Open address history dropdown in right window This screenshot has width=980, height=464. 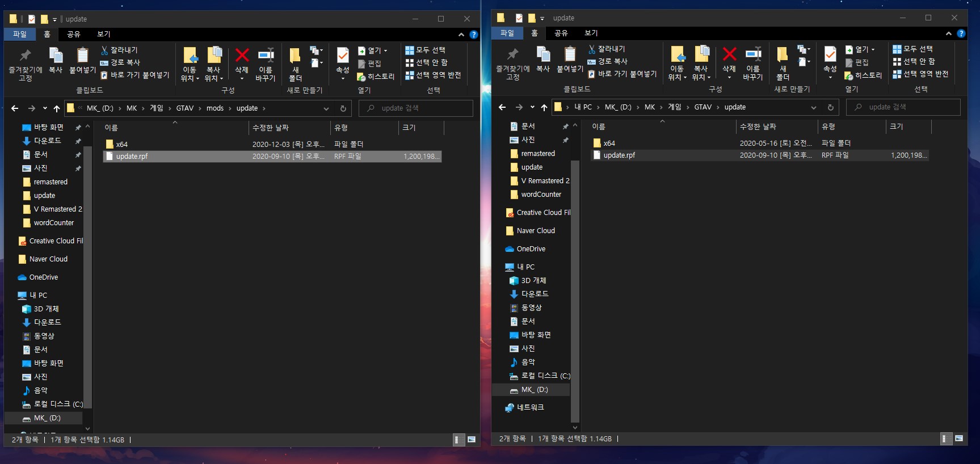coord(814,107)
